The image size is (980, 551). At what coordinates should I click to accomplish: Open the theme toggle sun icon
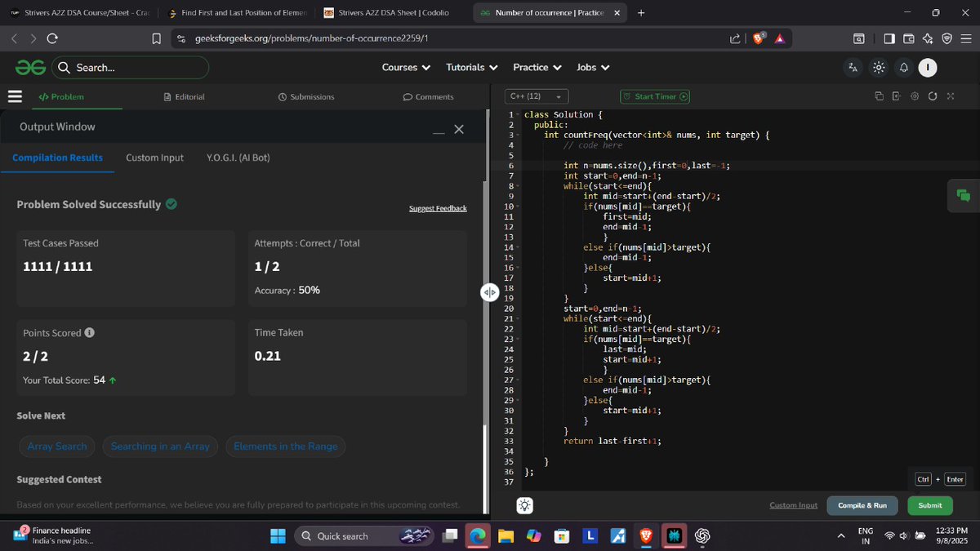click(878, 68)
